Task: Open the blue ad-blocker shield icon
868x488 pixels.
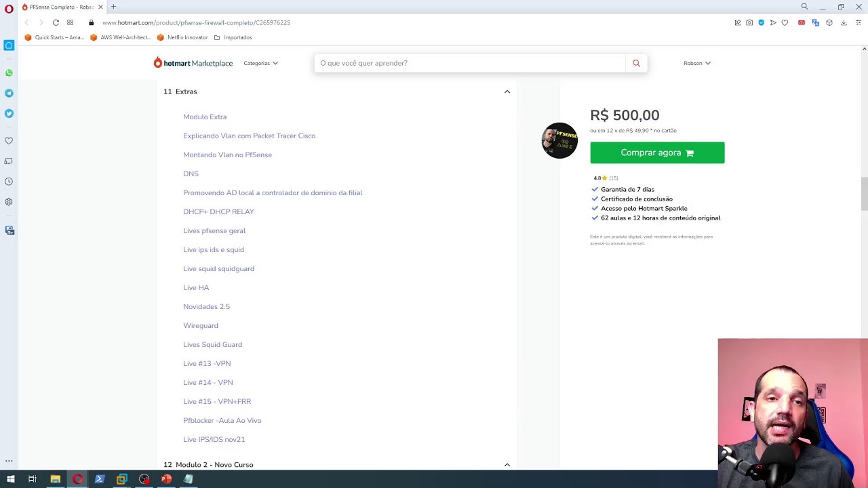Action: (761, 22)
